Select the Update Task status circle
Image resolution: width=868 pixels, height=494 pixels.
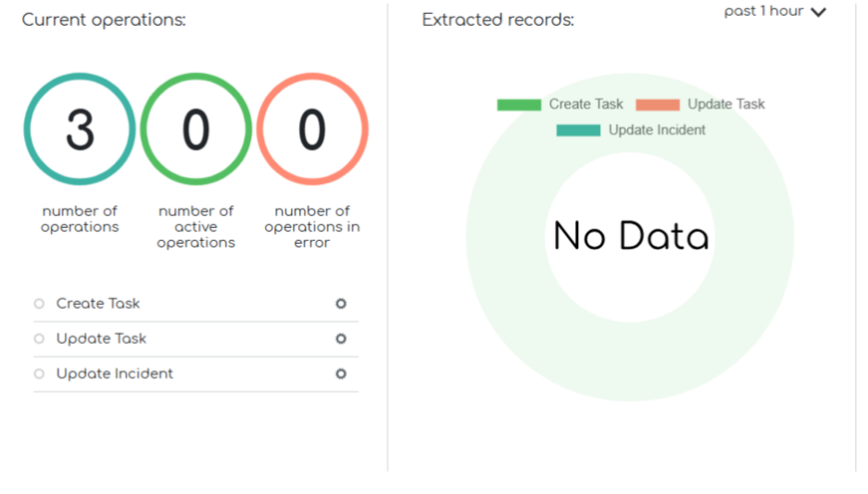39,339
